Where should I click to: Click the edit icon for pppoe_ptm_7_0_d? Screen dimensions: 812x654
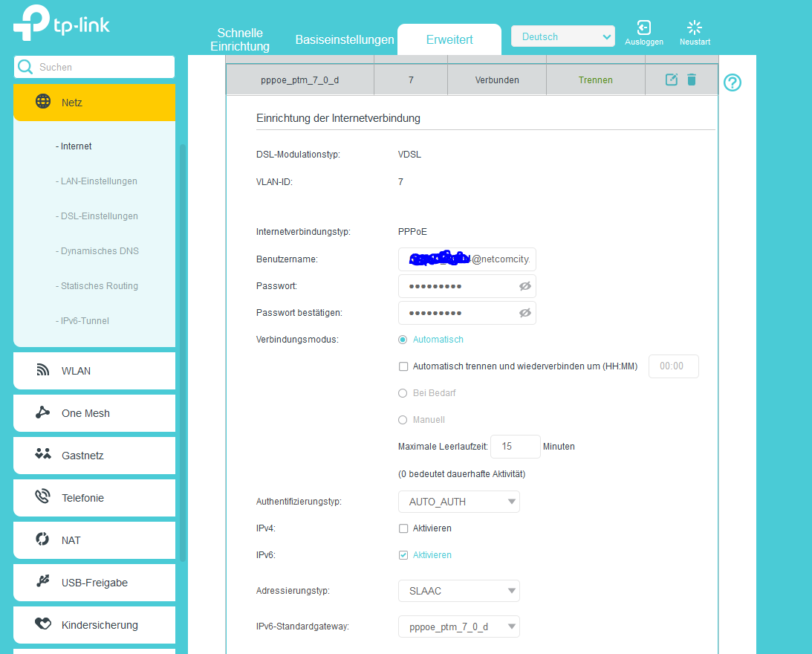pyautogui.click(x=671, y=80)
